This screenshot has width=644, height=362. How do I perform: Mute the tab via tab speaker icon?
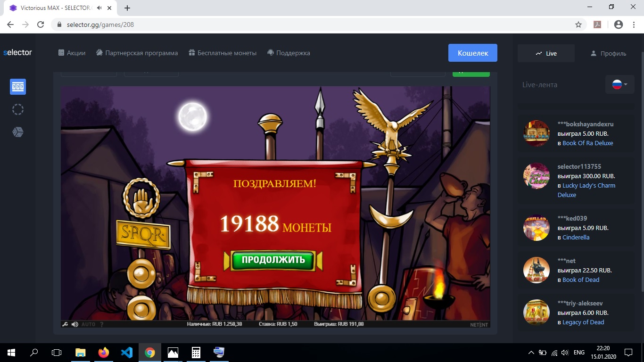click(x=99, y=8)
